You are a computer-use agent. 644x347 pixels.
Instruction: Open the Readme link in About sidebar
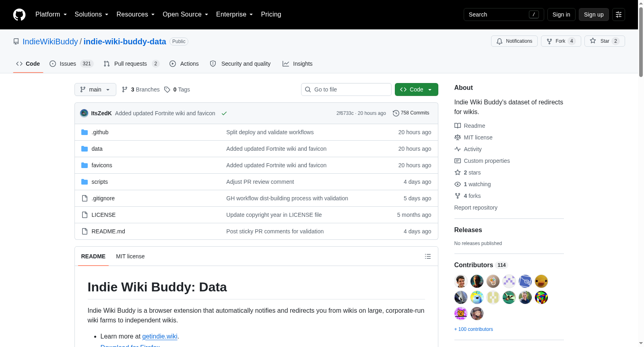click(470, 126)
